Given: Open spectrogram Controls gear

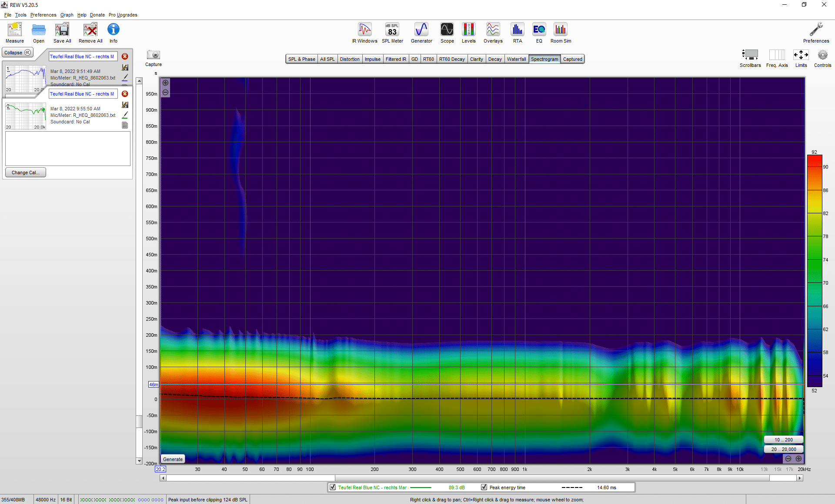Looking at the screenshot, I should click(822, 58).
